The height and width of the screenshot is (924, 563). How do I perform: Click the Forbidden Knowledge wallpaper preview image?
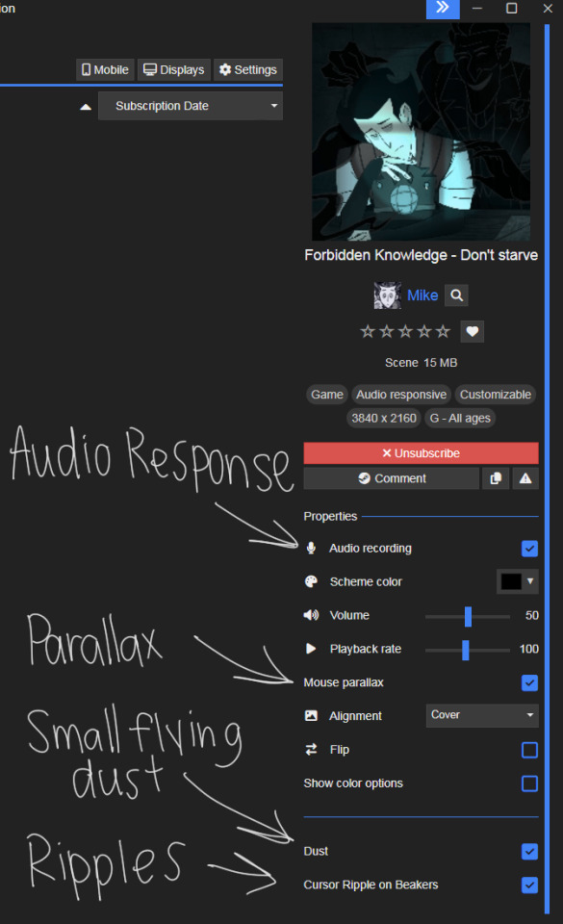[422, 132]
